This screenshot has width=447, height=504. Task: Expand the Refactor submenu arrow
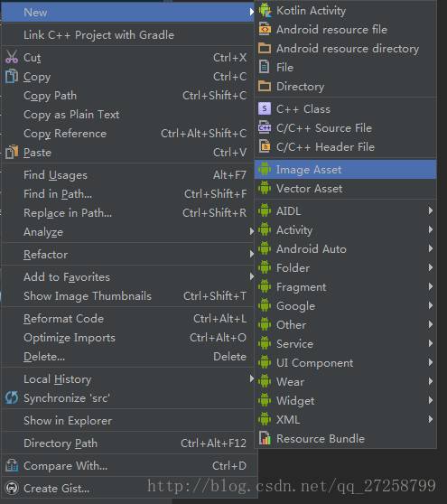pyautogui.click(x=252, y=254)
